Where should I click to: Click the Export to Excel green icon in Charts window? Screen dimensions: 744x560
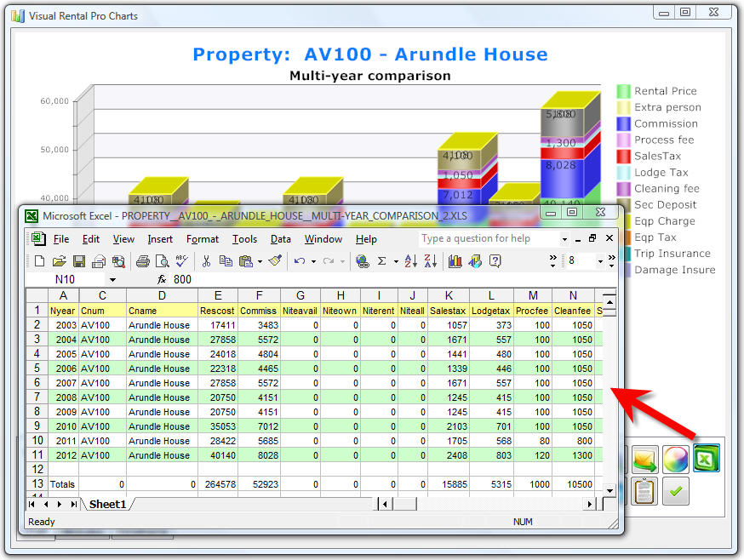coord(707,458)
